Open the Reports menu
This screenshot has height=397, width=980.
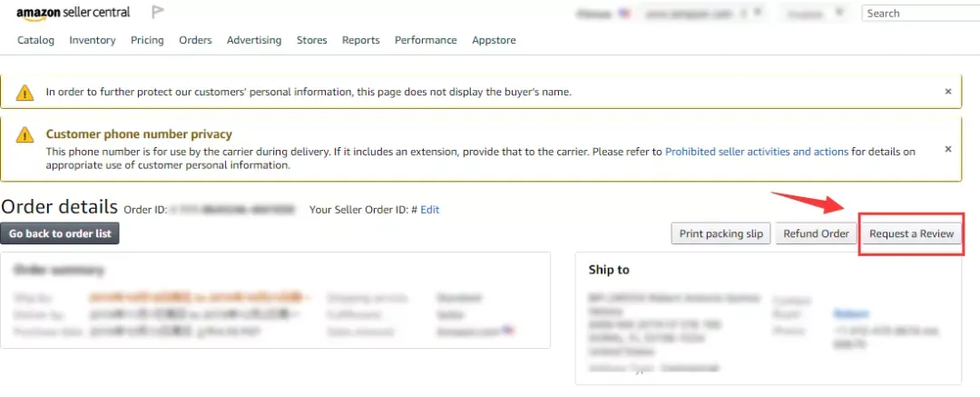pos(360,40)
